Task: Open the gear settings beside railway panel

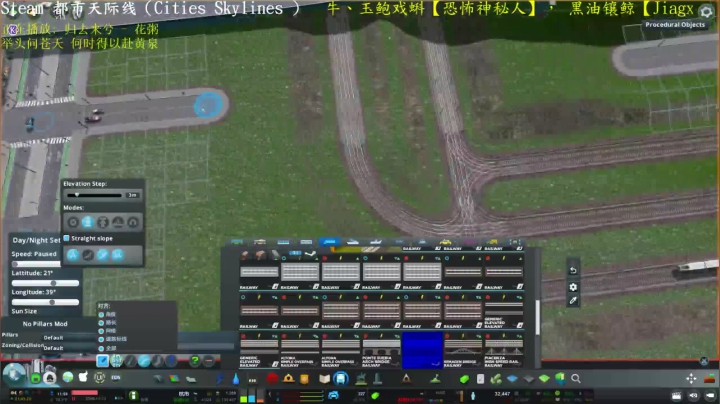Action: [573, 287]
